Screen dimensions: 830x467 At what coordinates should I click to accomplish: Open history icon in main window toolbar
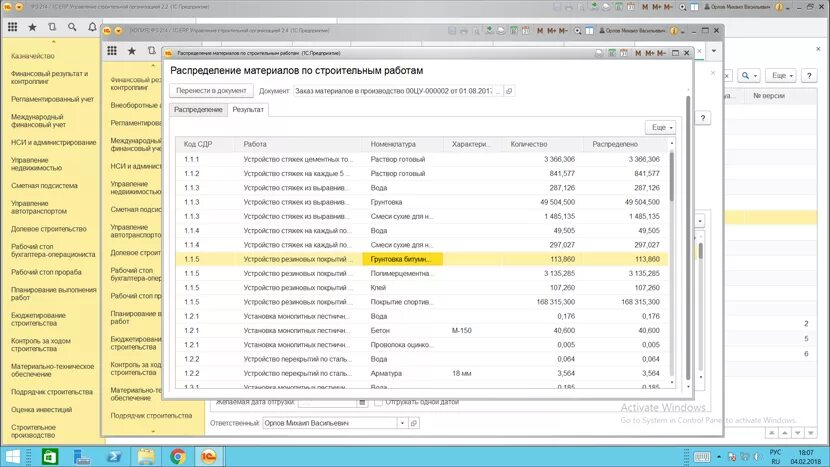(52, 27)
